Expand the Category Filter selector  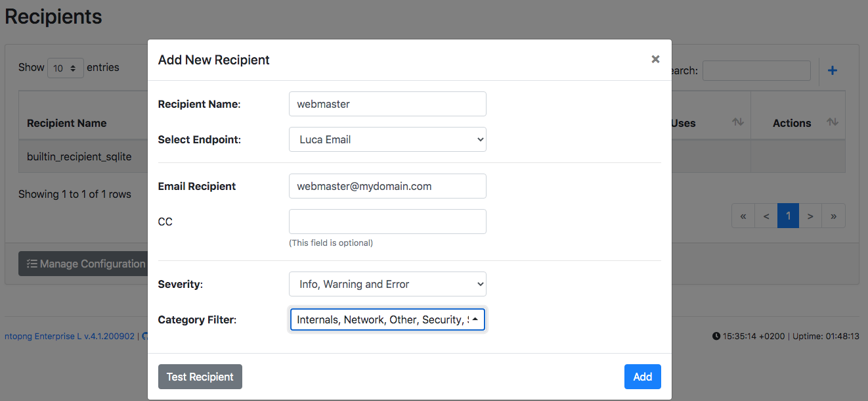tap(387, 319)
